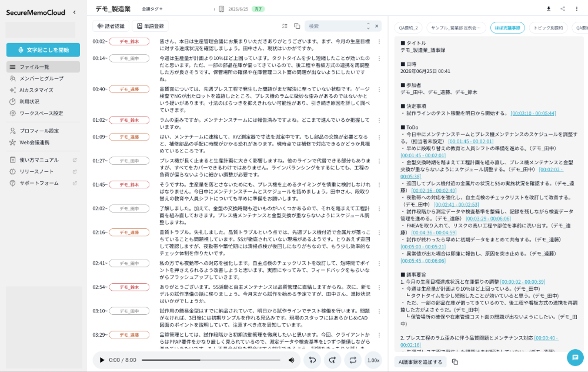Viewport: 588px width, 372px height.
Task: Click the checklist icon above the transcript
Action: (285, 26)
